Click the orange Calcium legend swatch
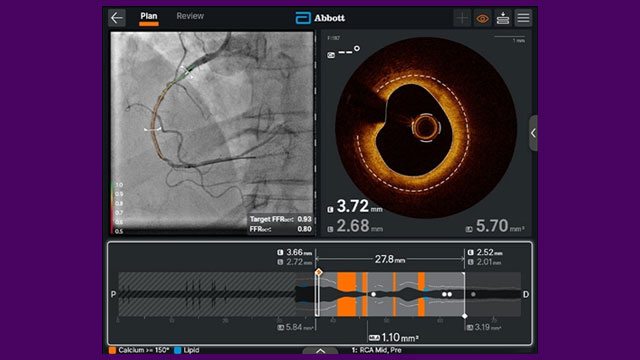Screen dimensions: 640x360 pyautogui.click(x=112, y=350)
